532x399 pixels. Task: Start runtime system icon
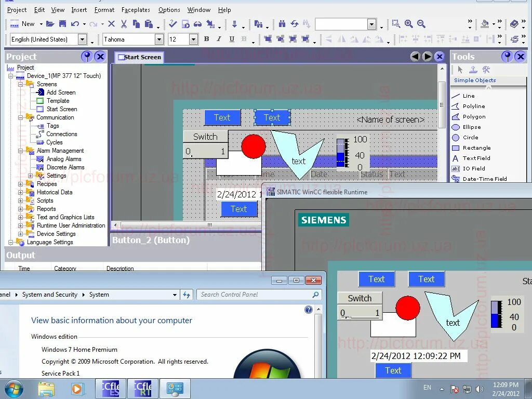[x=185, y=24]
